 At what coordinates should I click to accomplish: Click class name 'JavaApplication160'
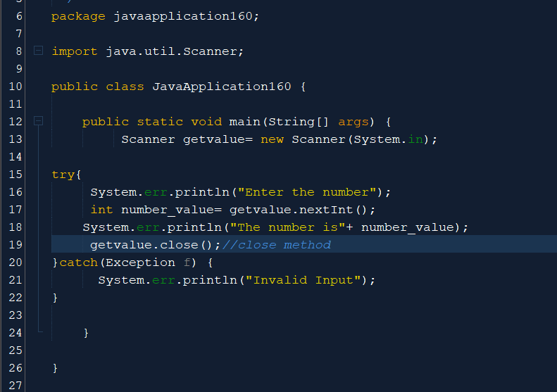[222, 87]
